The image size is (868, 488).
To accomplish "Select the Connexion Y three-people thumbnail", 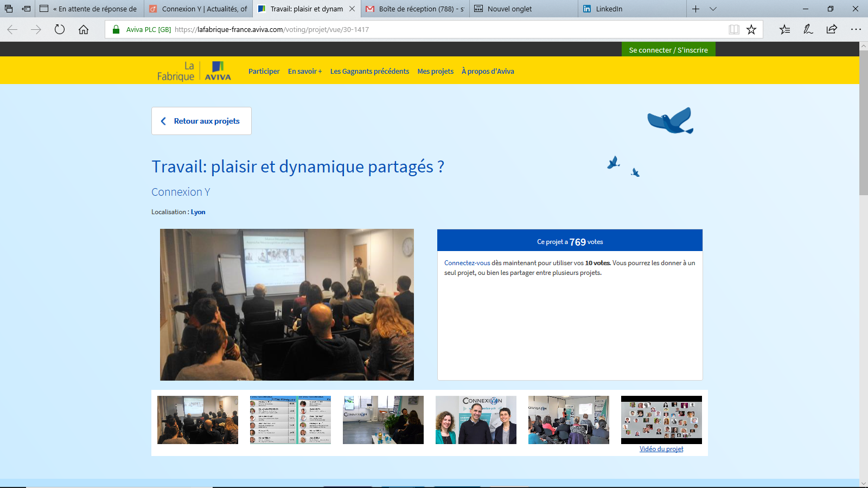I will coord(476,420).
